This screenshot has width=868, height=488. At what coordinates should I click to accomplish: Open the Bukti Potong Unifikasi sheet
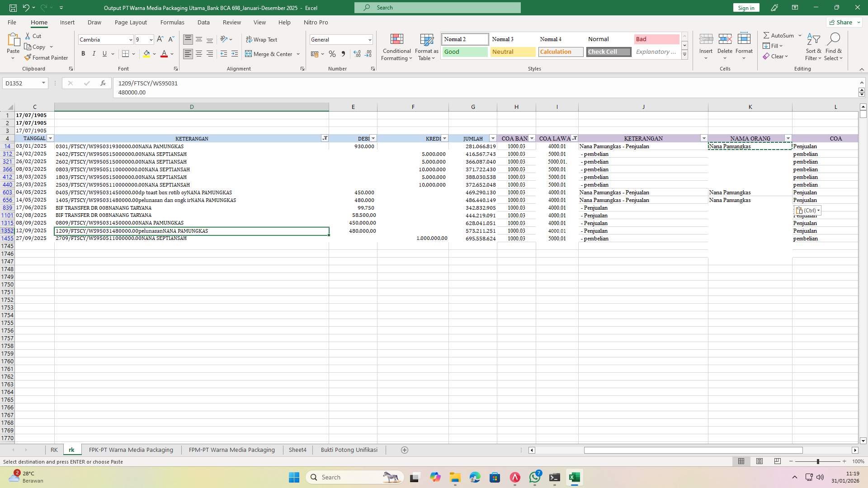349,450
